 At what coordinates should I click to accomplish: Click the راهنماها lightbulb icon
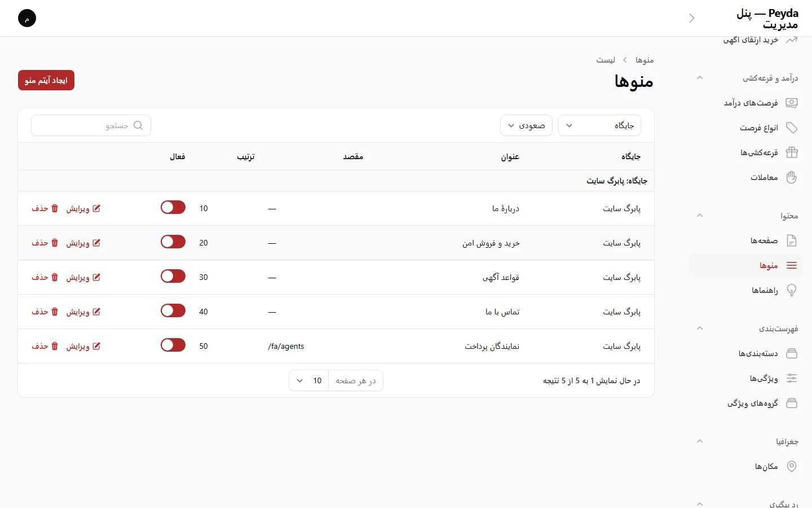pyautogui.click(x=792, y=290)
